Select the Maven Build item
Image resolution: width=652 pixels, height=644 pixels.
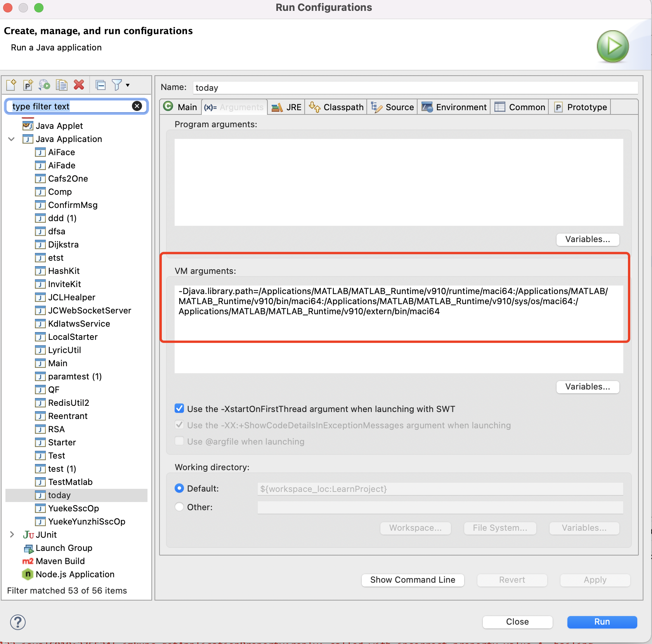54,561
